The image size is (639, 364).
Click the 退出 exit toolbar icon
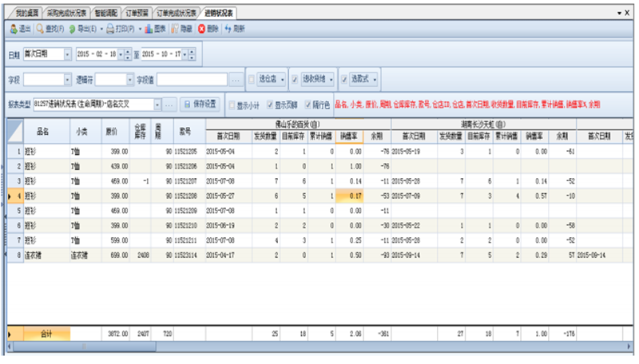point(13,29)
